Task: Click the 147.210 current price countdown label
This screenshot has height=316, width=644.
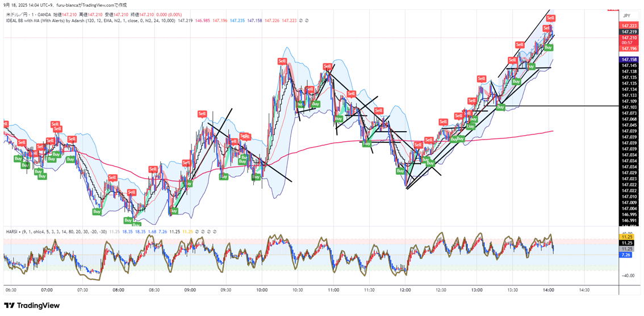Action: click(x=627, y=40)
